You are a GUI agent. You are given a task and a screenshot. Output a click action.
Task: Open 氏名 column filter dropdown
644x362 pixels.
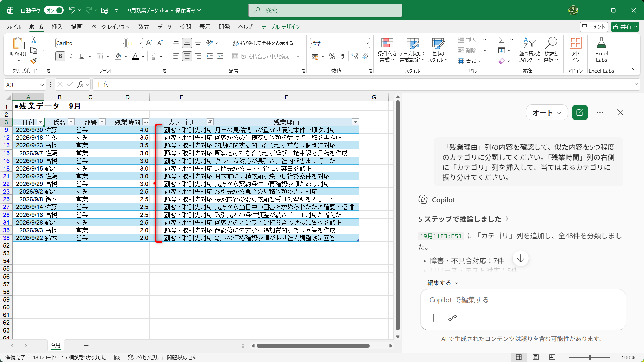pyautogui.click(x=71, y=122)
